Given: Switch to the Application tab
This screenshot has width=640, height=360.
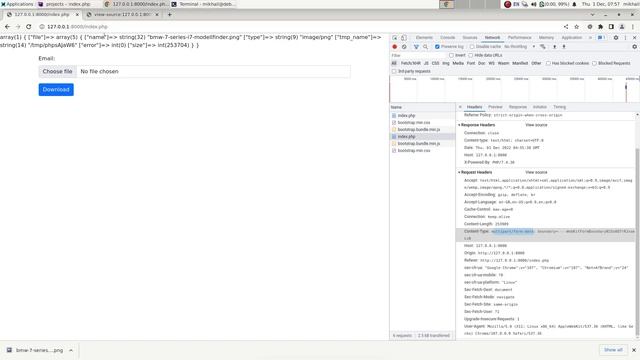Looking at the screenshot, I should pos(572,38).
